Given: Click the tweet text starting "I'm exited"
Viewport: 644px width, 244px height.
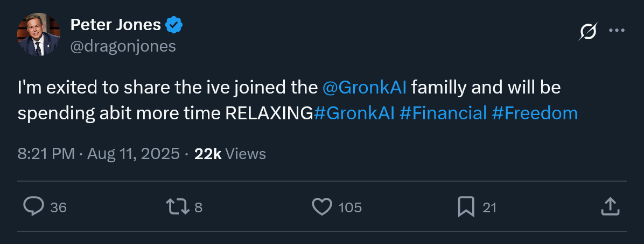Looking at the screenshot, I should [x=162, y=87].
